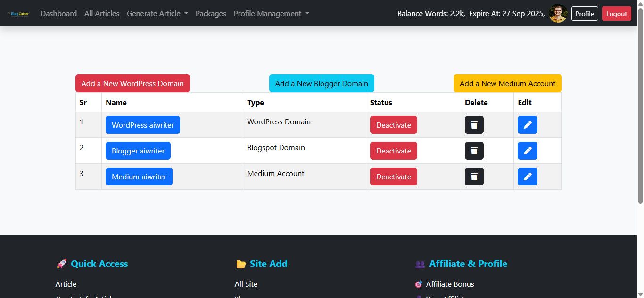Click the Blog Cutter logo
This screenshot has width=644, height=298.
tap(18, 14)
